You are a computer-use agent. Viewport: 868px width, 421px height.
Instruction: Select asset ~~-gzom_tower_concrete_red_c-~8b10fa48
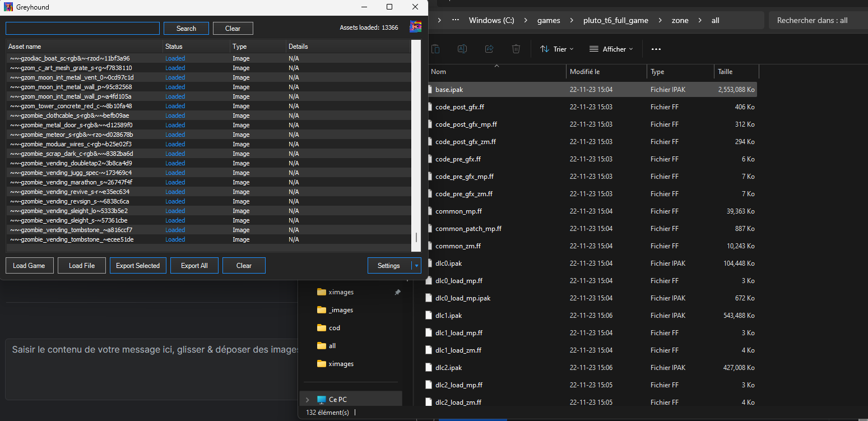click(208, 106)
